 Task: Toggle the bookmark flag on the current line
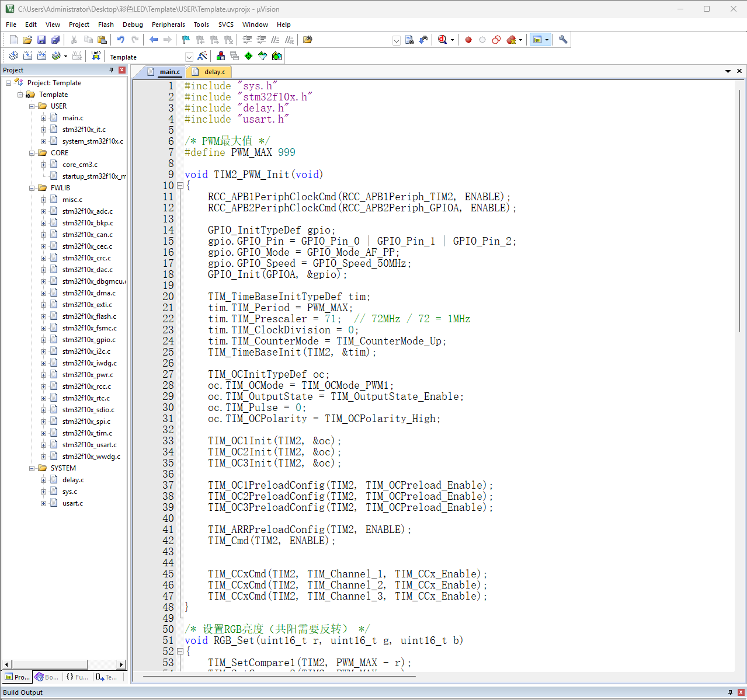coord(186,40)
